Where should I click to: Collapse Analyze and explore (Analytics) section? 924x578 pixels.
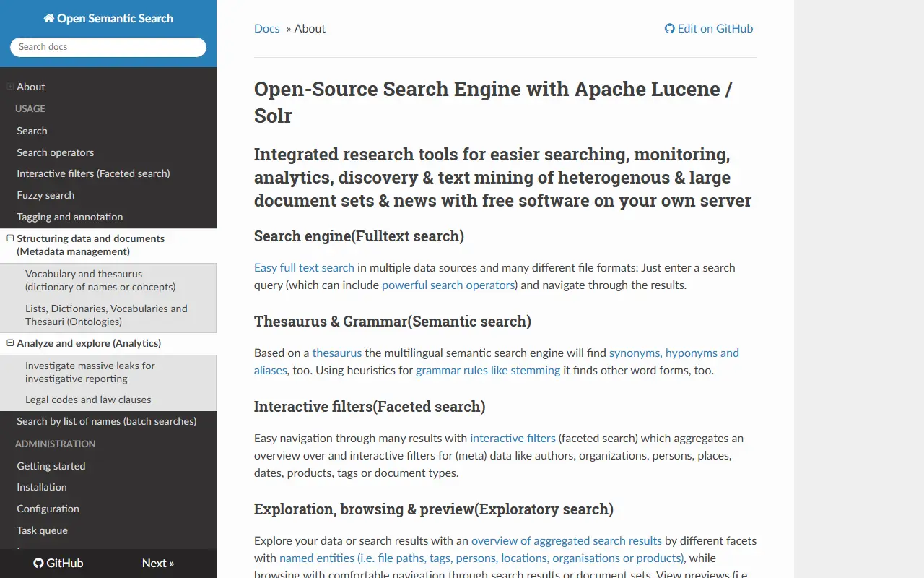pos(10,343)
